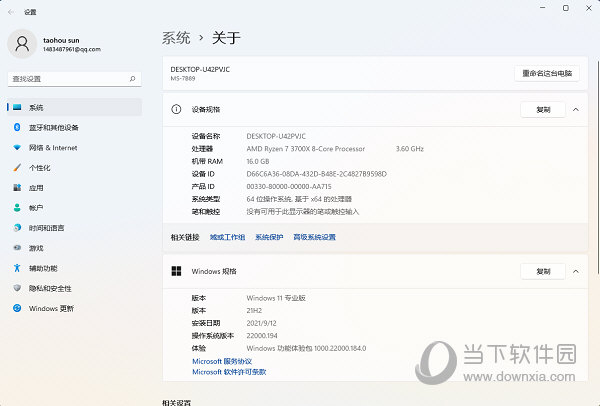Click the device ID value D66C6A36
The height and width of the screenshot is (406, 600).
tap(316, 174)
